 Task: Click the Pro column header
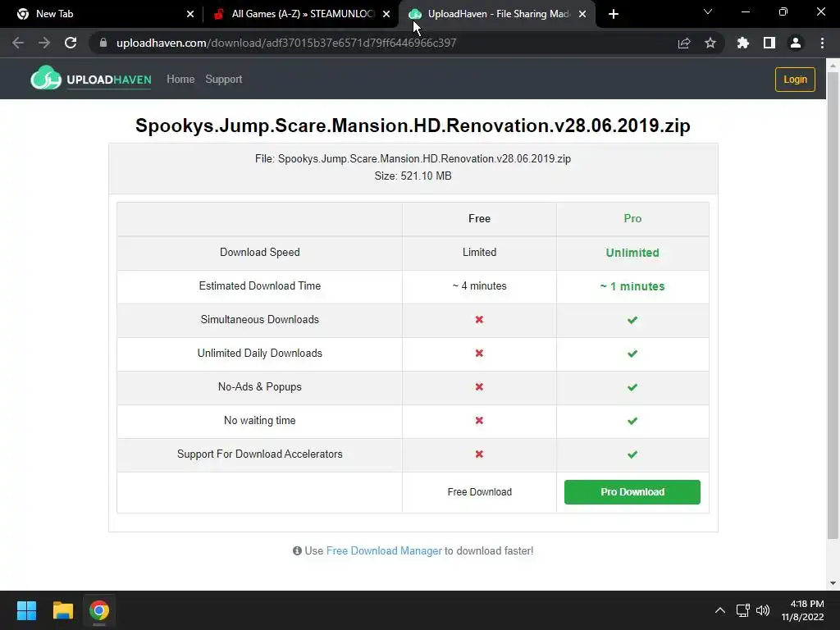632,218
